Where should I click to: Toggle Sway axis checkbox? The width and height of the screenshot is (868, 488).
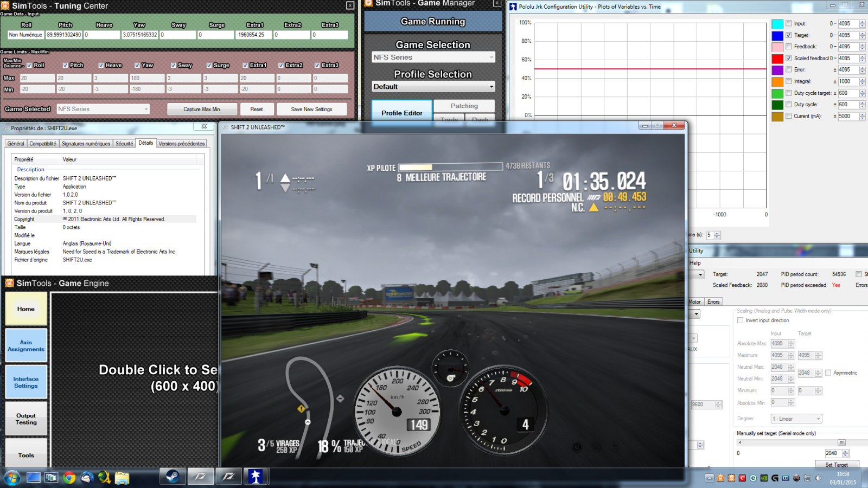pyautogui.click(x=173, y=65)
